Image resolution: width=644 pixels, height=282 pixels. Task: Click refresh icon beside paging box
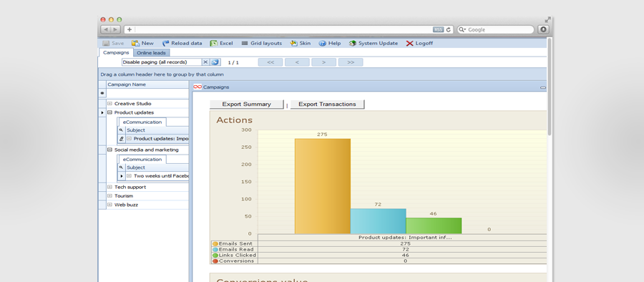(x=215, y=62)
